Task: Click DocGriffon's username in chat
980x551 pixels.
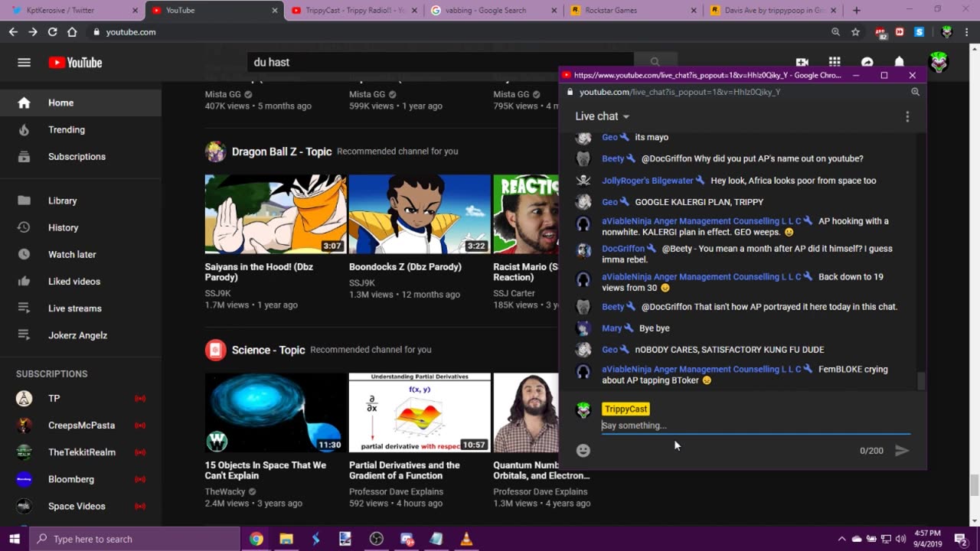Action: coord(623,249)
